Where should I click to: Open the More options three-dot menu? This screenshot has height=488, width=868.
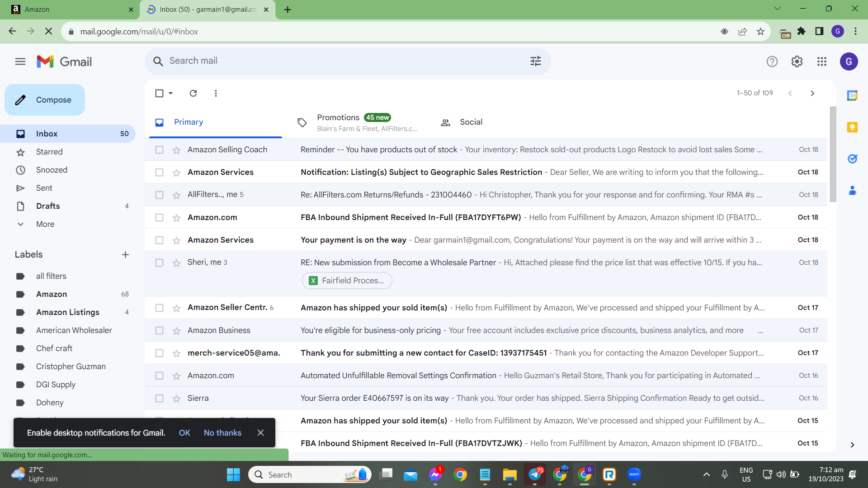tap(216, 93)
